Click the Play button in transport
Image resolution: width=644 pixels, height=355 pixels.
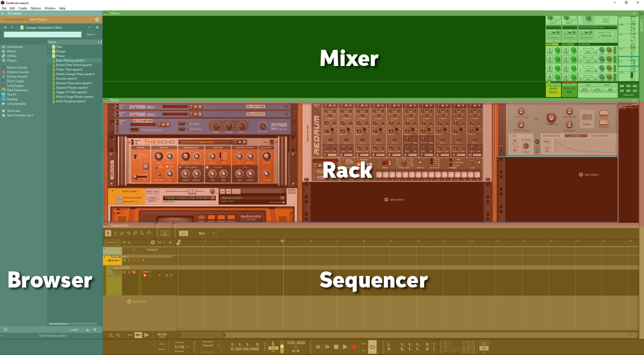coord(345,346)
